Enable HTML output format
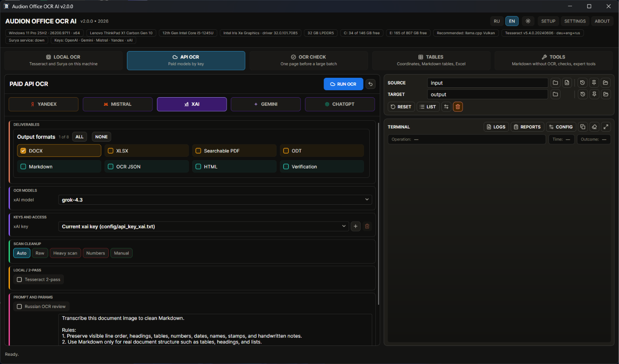 click(234, 166)
